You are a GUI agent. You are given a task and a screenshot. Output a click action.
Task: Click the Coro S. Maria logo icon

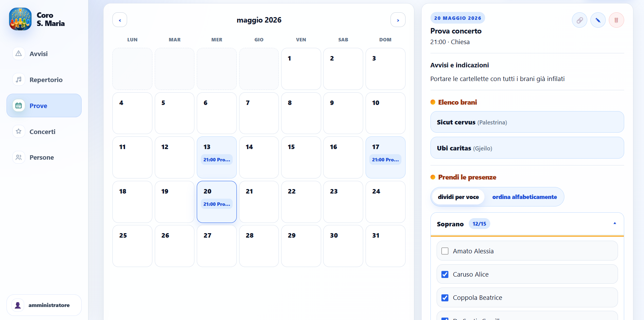pos(20,19)
